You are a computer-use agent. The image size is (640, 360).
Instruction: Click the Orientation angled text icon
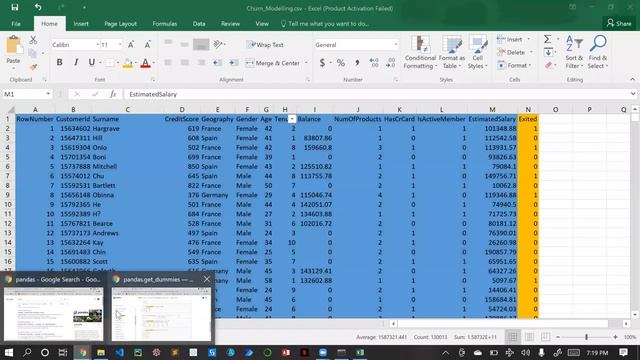219,44
